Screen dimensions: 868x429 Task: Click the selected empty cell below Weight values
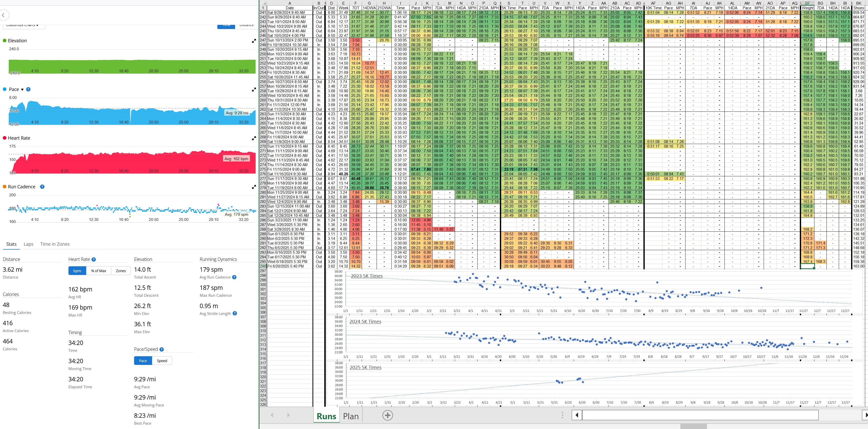(x=807, y=266)
